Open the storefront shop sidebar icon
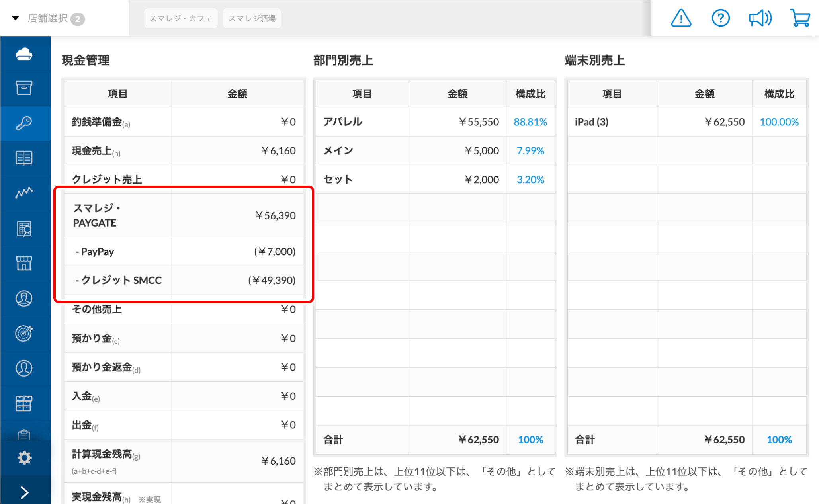The width and height of the screenshot is (819, 504). (x=24, y=263)
